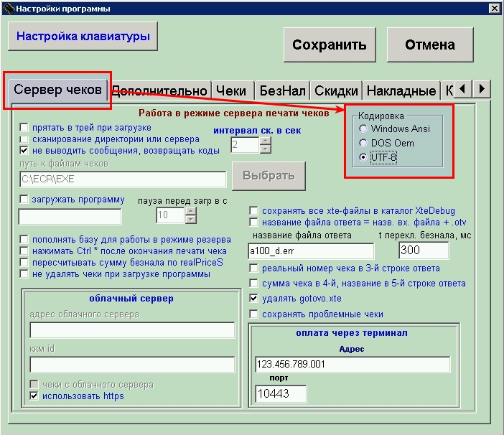Decrease the scan interval spinner value
504x435 pixels.
[265, 149]
